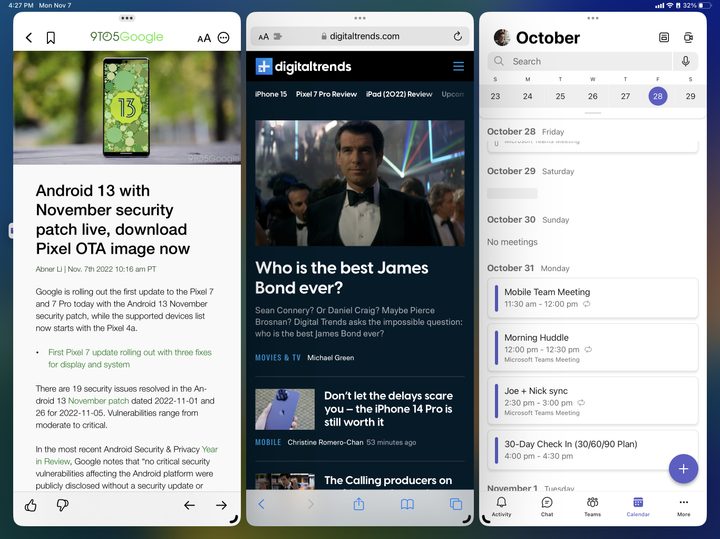Switch to the Calendar tab

[x=638, y=506]
